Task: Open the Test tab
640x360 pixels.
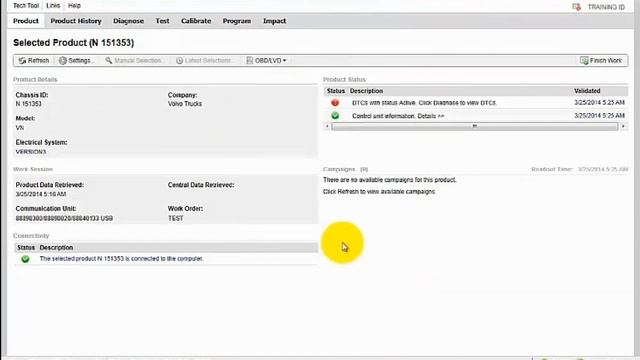Action: (162, 21)
